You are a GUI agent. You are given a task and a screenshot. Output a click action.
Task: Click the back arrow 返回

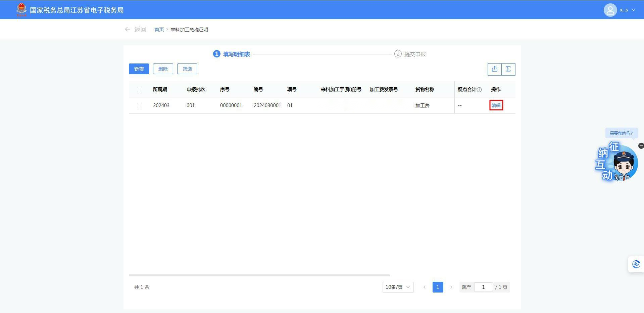pyautogui.click(x=136, y=30)
